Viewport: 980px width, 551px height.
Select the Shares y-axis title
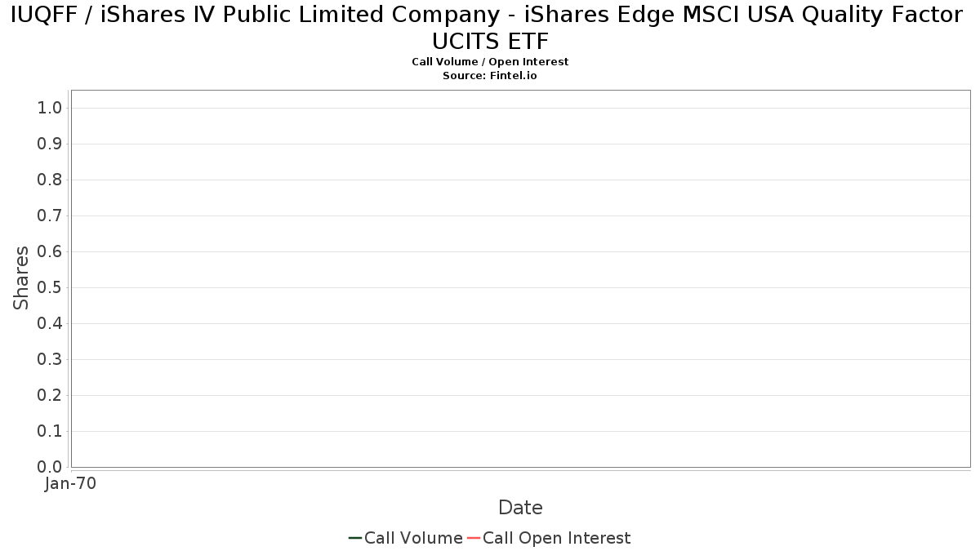pos(21,278)
